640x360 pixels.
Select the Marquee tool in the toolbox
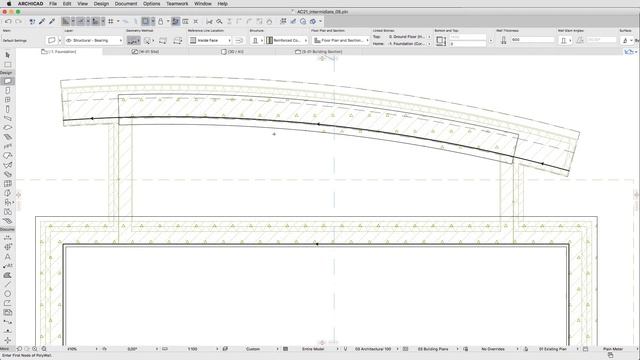coord(7,64)
